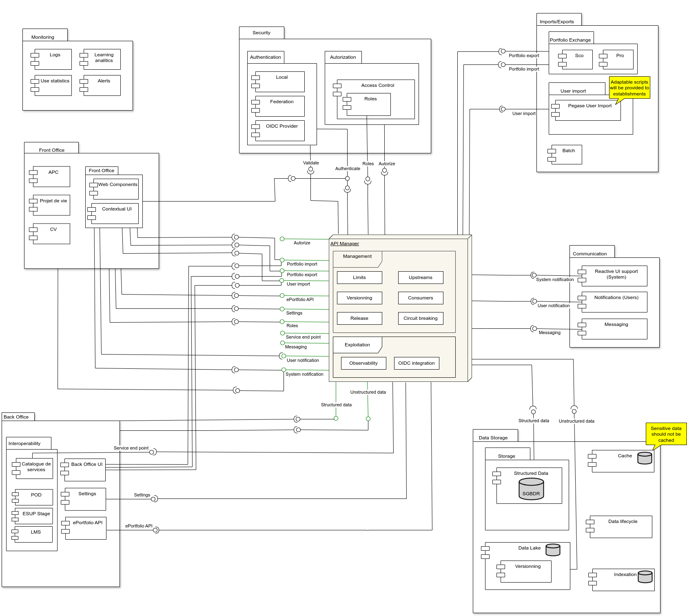Image resolution: width=687 pixels, height=616 pixels.
Task: Select the Pro component in Portfolio Exchange
Action: click(616, 60)
